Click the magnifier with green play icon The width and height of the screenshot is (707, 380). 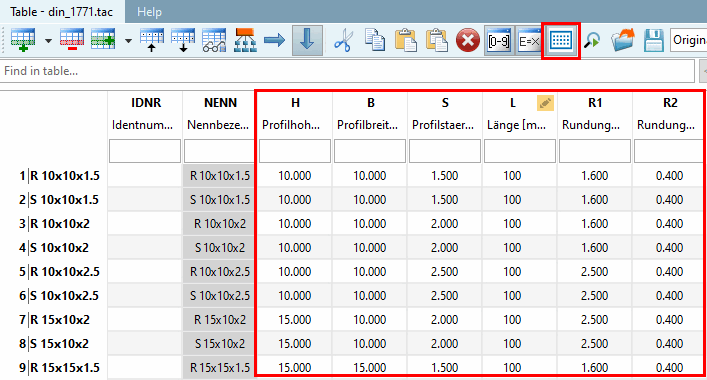point(592,41)
